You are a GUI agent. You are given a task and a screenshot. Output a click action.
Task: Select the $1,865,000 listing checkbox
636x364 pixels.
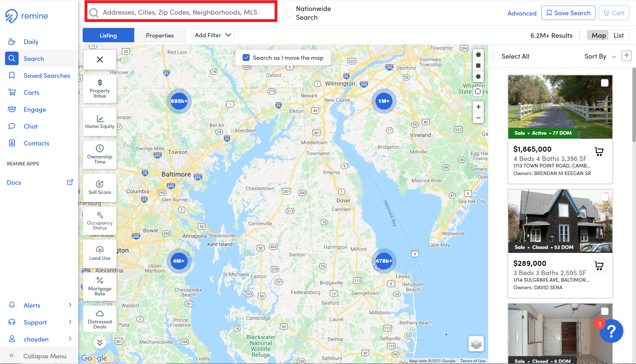click(605, 83)
